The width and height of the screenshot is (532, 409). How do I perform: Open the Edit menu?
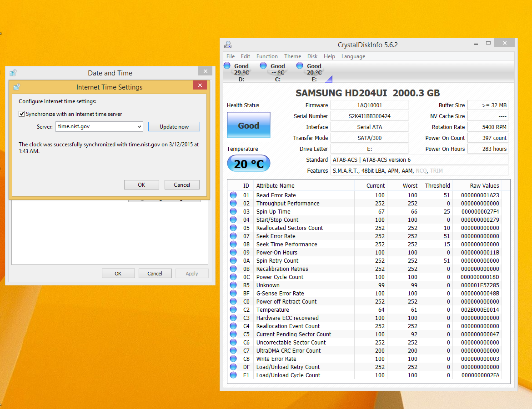tap(245, 56)
